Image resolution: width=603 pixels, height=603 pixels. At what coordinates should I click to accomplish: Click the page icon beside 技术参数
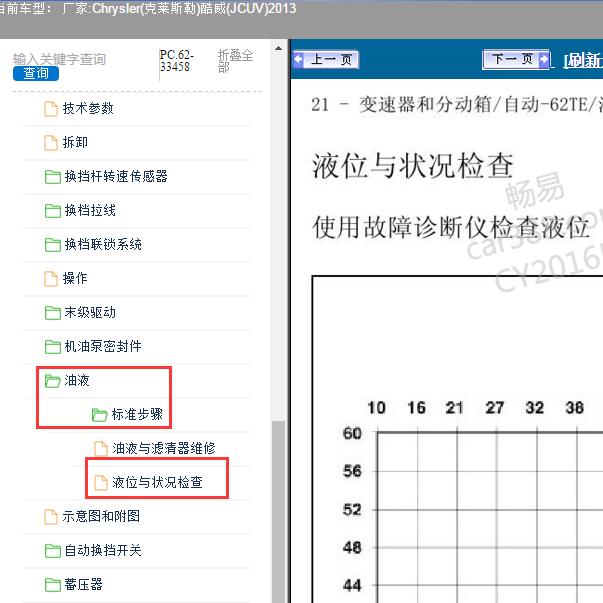[51, 109]
